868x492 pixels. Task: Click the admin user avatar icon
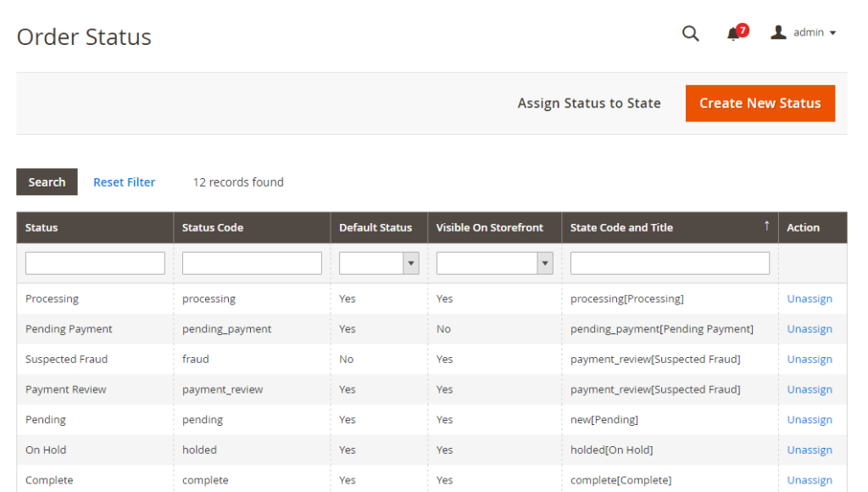coord(778,33)
